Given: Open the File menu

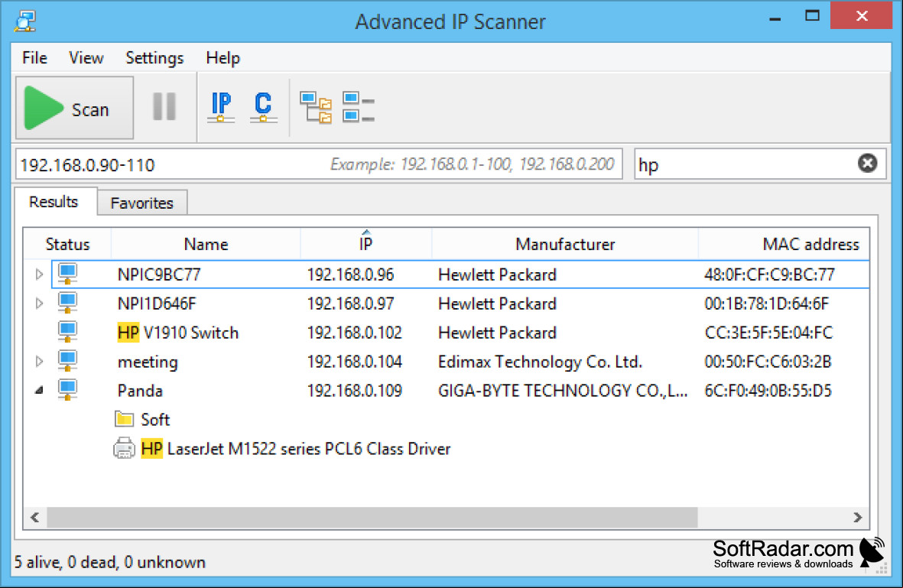Looking at the screenshot, I should pos(34,57).
